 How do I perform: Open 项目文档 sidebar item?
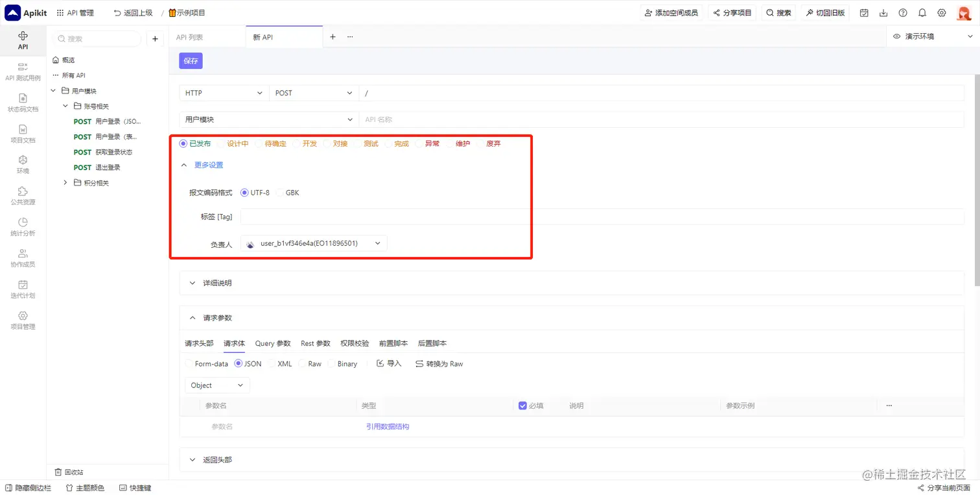click(23, 134)
